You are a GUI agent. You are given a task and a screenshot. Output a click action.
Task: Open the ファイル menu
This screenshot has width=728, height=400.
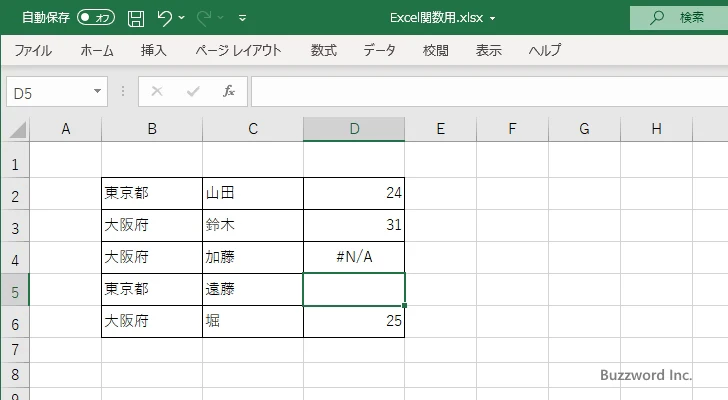pyautogui.click(x=33, y=50)
